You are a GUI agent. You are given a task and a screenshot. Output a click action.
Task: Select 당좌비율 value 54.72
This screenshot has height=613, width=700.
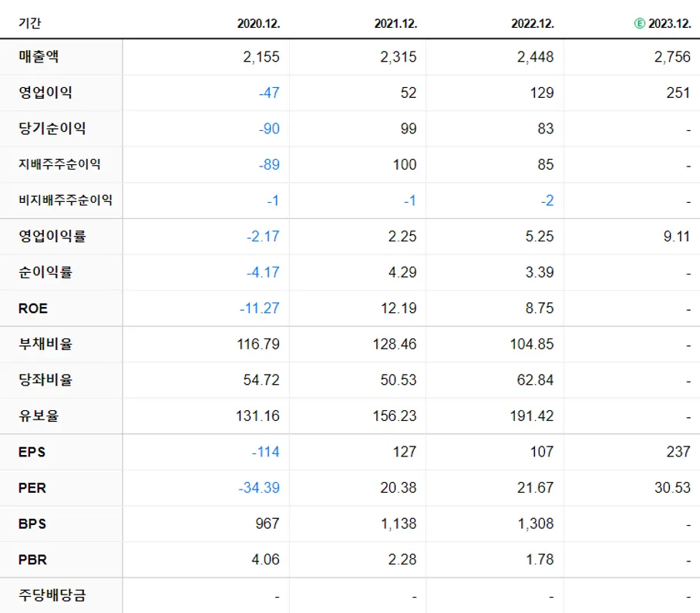(261, 380)
